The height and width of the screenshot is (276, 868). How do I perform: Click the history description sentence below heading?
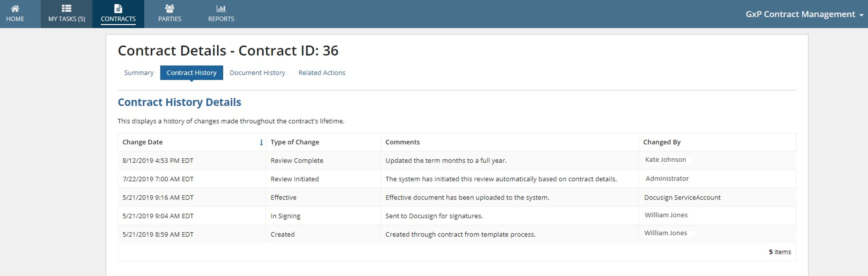(x=231, y=121)
